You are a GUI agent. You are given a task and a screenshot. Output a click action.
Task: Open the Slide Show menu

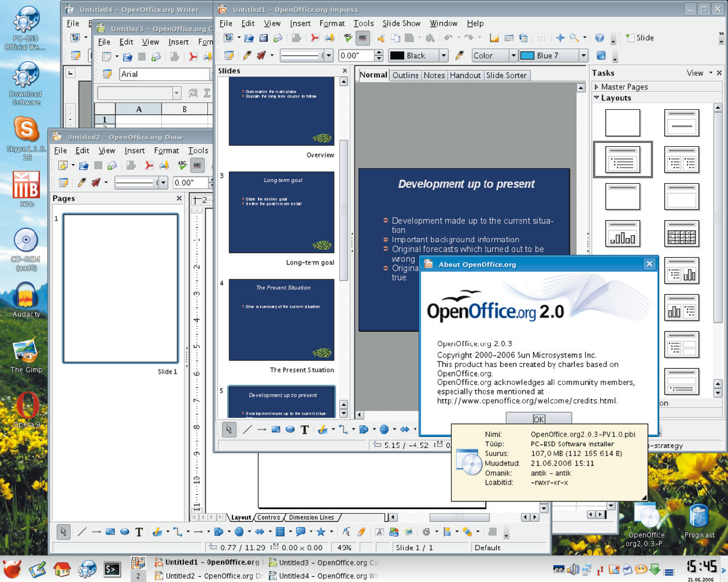(x=401, y=24)
